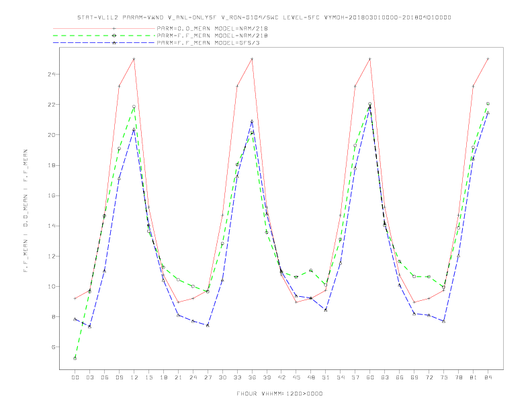
Task: Click y-axis tick label 20
Action: coord(52,135)
